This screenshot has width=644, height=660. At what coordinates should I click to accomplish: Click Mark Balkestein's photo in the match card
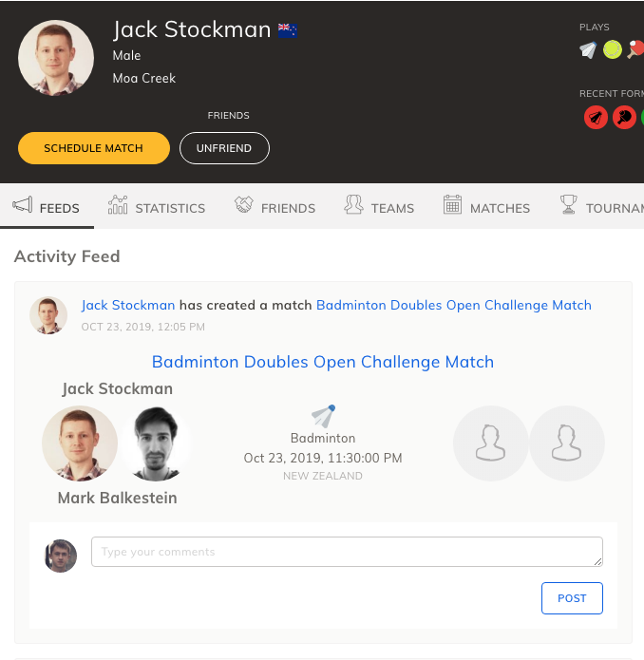point(156,443)
